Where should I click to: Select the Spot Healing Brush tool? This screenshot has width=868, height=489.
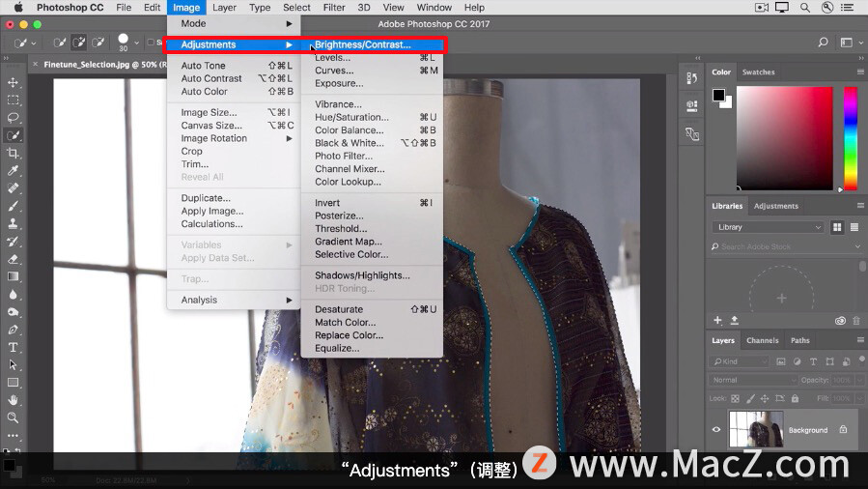(13, 188)
